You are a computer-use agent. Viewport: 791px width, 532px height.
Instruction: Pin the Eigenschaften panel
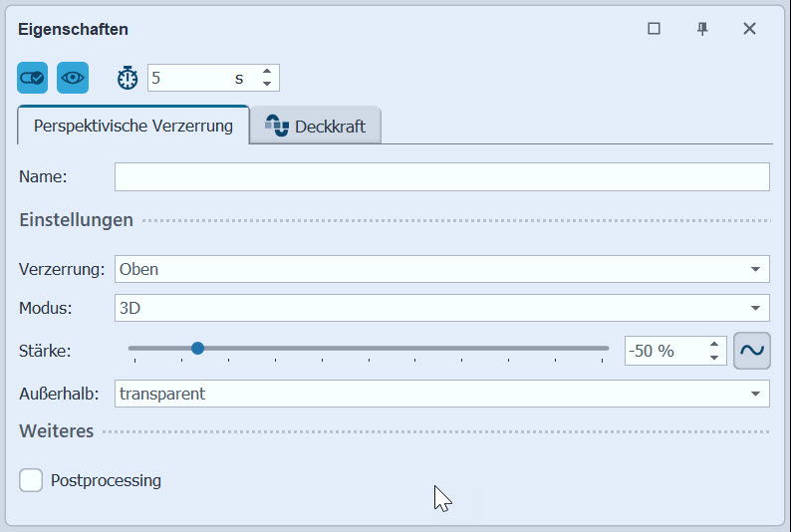(702, 29)
